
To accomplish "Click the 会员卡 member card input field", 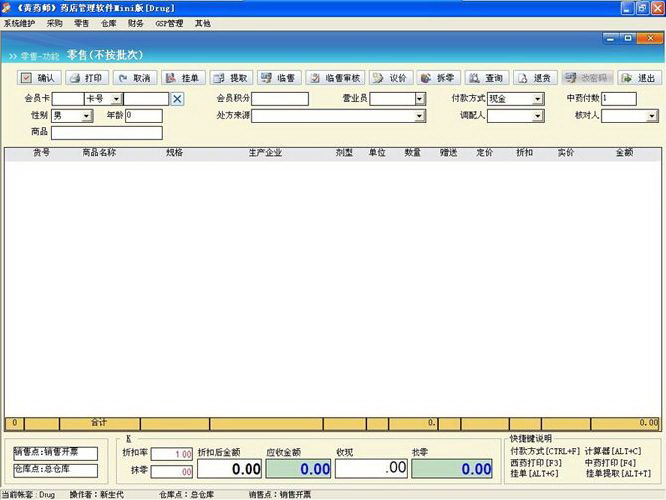I will pyautogui.click(x=68, y=99).
